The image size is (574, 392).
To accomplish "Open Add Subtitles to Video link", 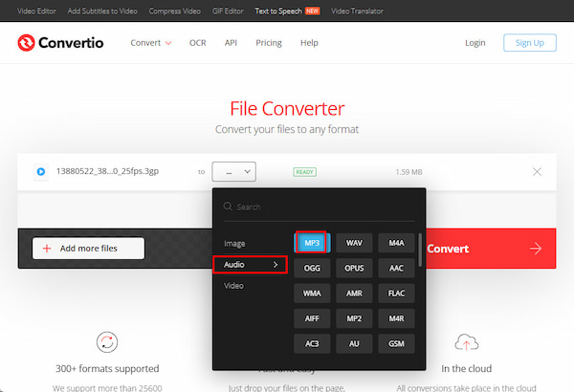I will 102,11.
